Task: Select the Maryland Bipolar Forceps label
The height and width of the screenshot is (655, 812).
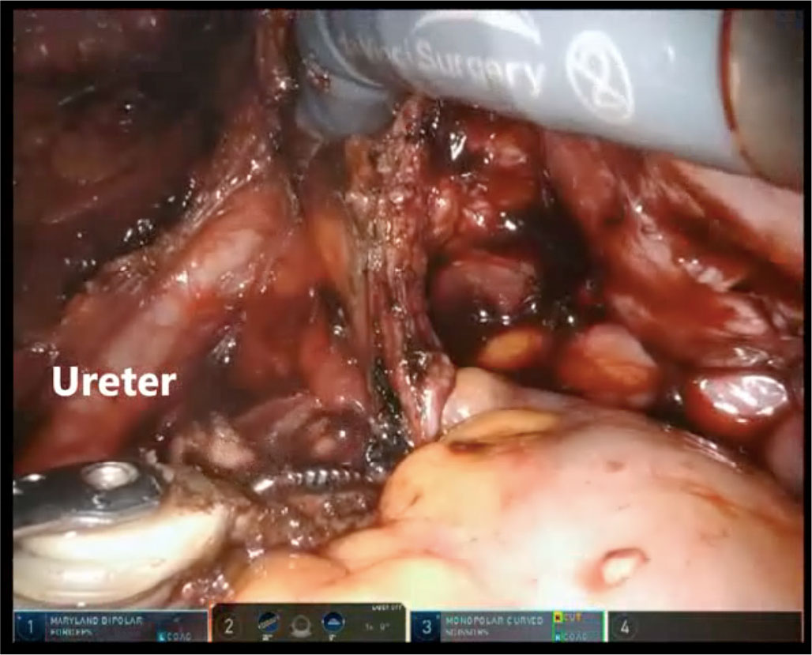Action: point(93,625)
